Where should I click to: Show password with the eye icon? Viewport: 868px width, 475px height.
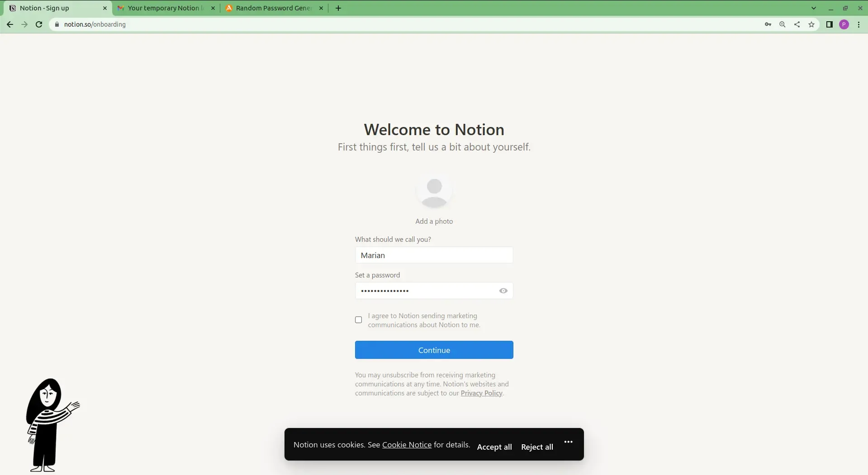click(503, 291)
